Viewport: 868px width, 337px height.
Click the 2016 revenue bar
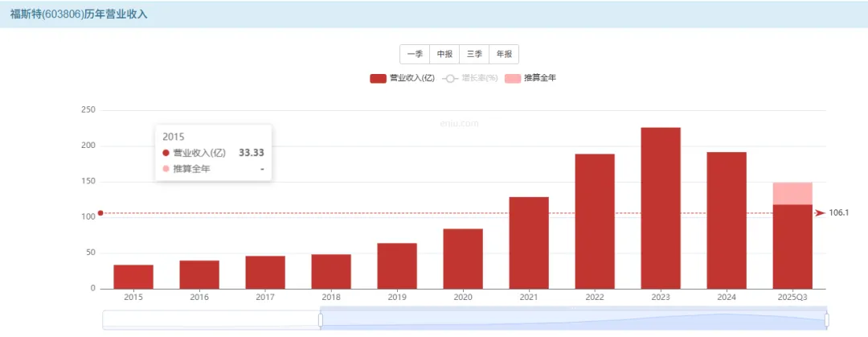tap(199, 274)
